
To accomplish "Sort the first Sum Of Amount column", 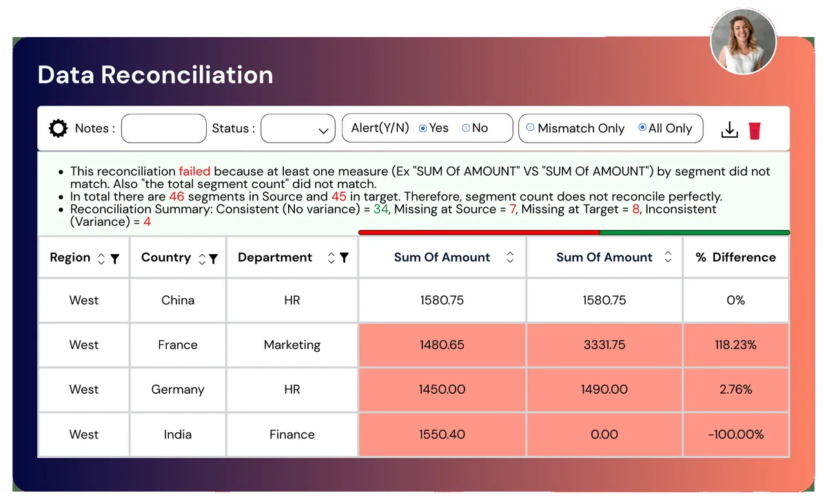I will (510, 257).
